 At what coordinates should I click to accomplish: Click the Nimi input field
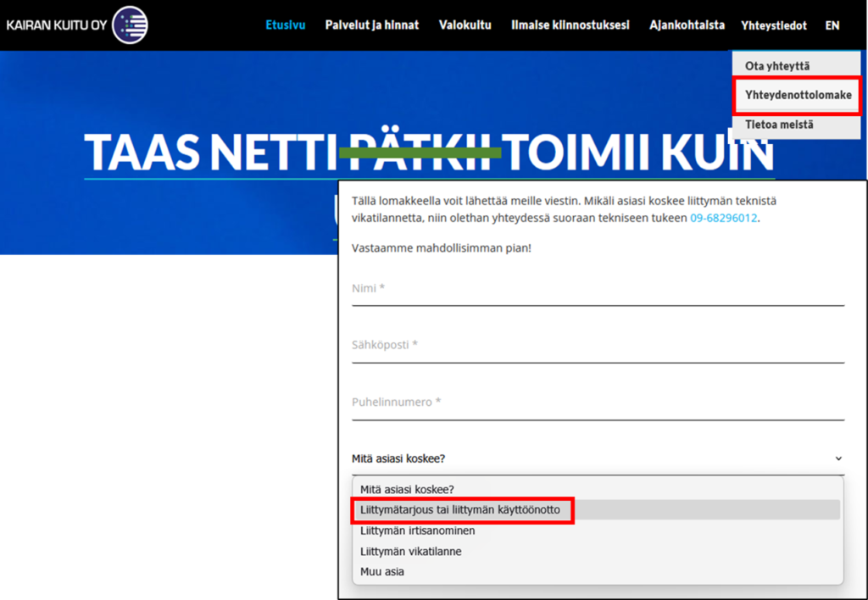(598, 289)
